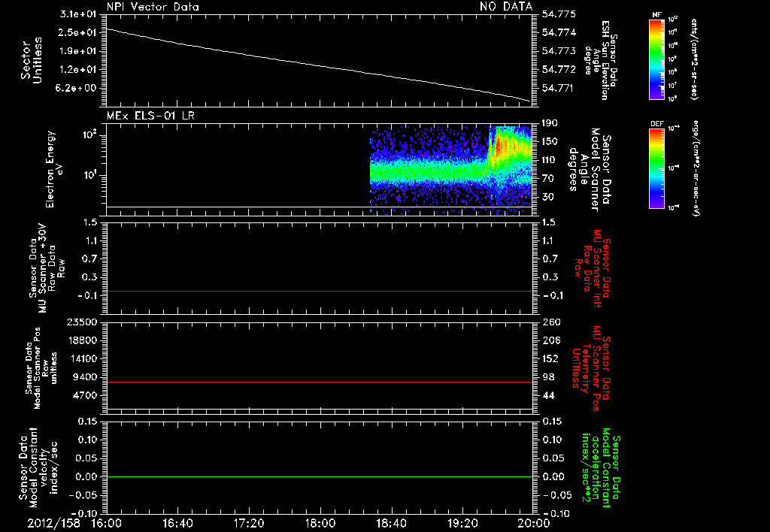Click the 23500 scanner position tick
Image resolution: width=770 pixels, height=532 pixels.
82,322
